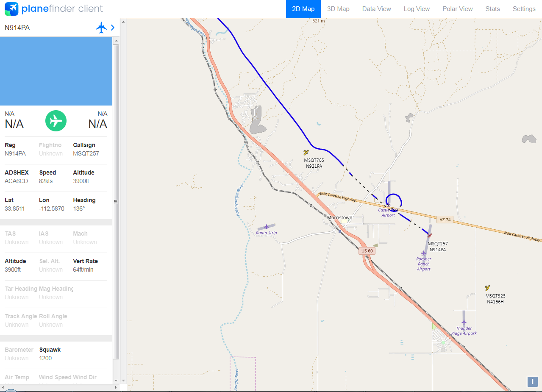The image size is (542, 392).
Task: Open the Data View tab
Action: 377,9
